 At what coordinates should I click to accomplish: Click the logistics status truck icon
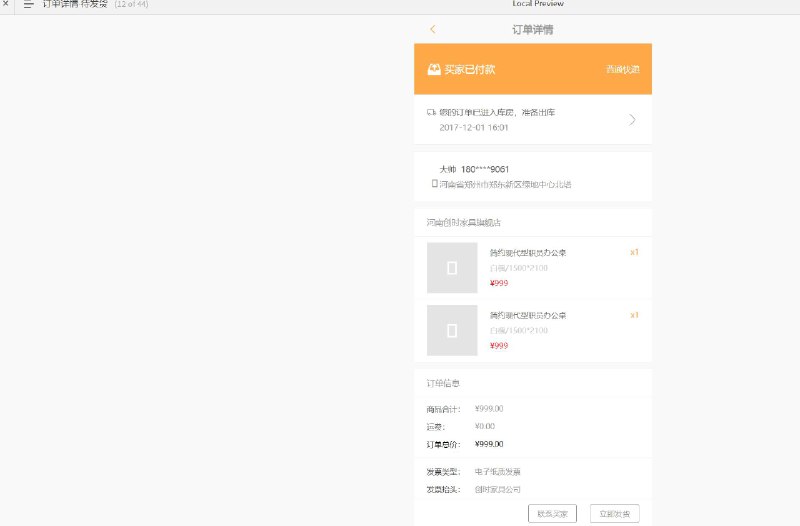(431, 112)
